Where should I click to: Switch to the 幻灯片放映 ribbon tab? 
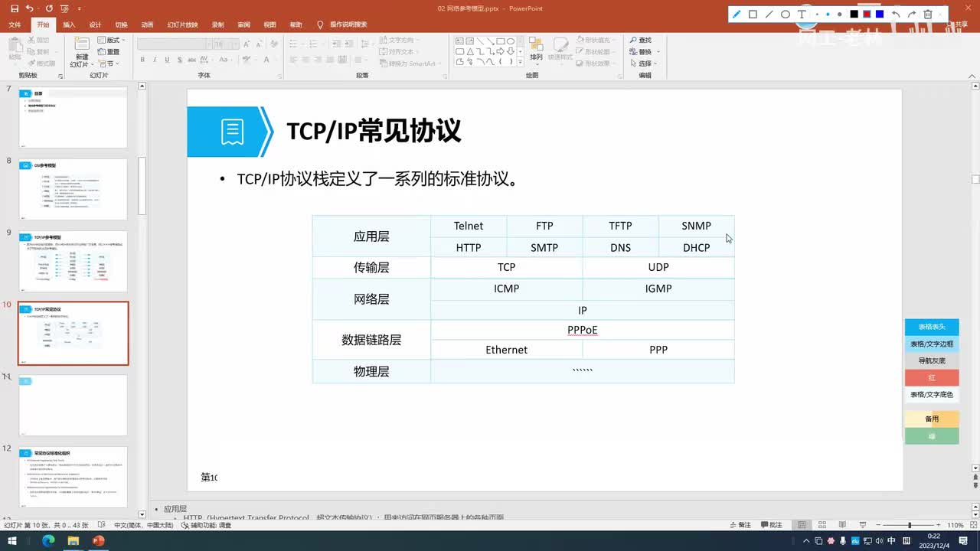183,24
